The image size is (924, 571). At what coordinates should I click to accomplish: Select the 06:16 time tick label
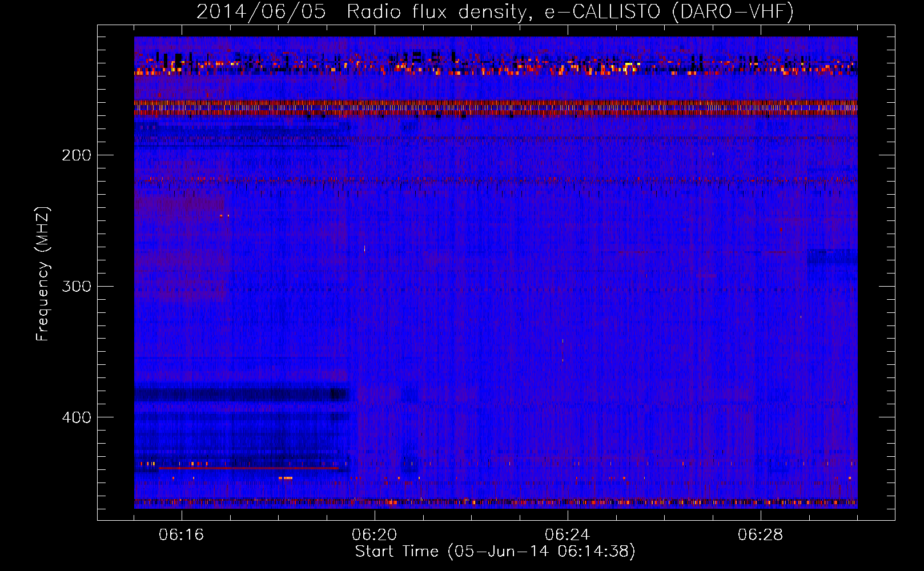coord(182,535)
